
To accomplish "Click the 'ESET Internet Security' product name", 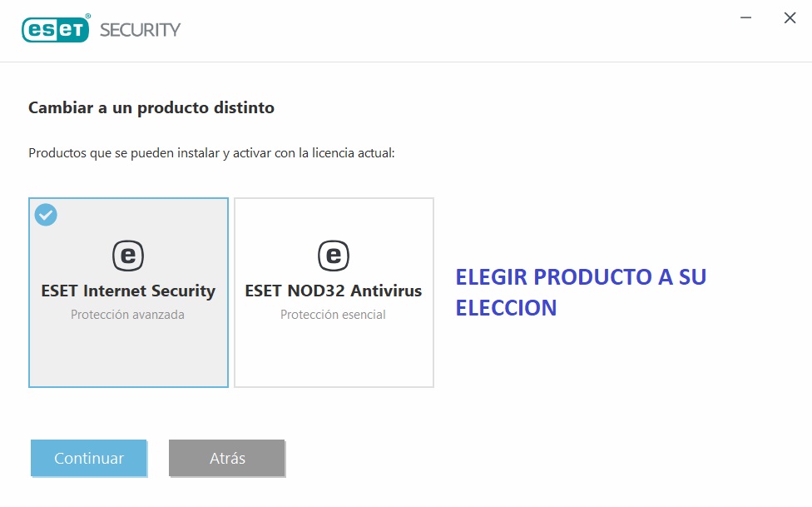I will coord(128,291).
